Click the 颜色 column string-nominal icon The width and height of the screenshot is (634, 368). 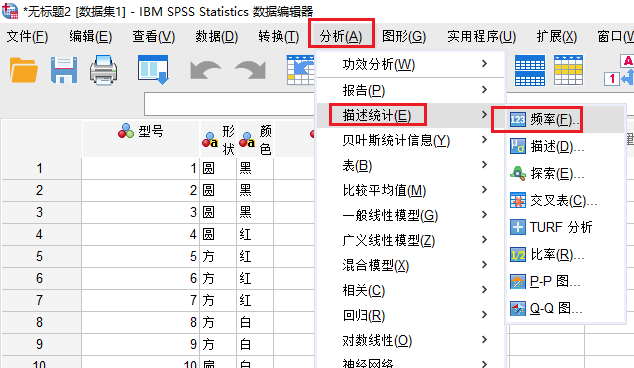tap(247, 140)
